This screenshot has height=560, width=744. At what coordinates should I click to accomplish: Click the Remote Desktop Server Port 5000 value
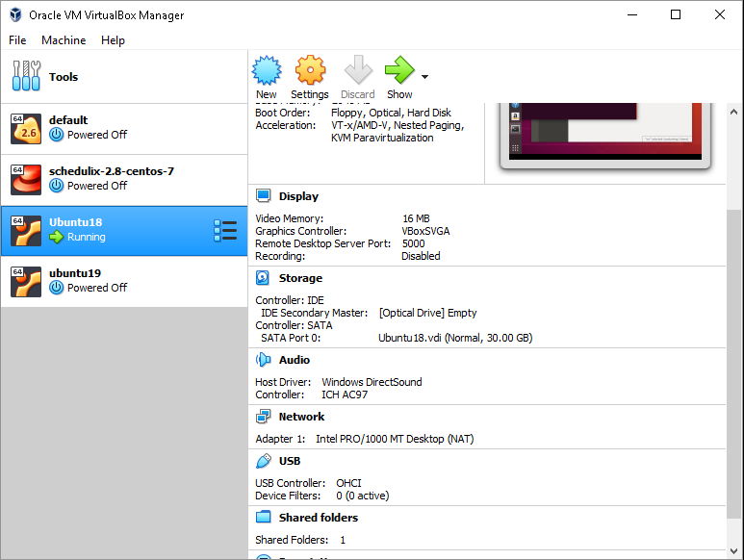point(413,243)
